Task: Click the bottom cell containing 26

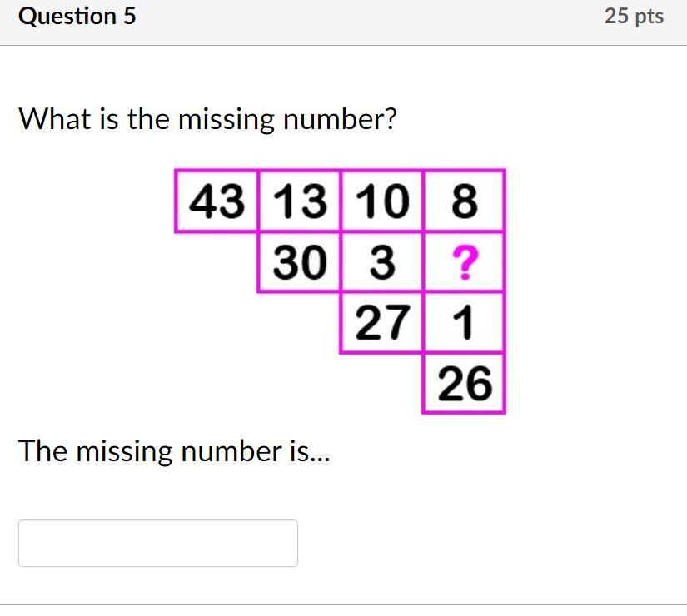Action: click(x=465, y=384)
